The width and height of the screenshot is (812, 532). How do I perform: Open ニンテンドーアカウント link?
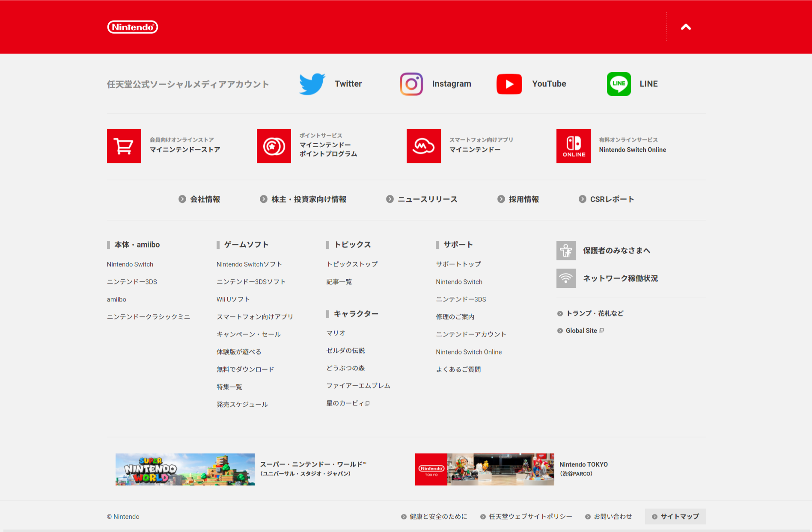[x=471, y=334]
